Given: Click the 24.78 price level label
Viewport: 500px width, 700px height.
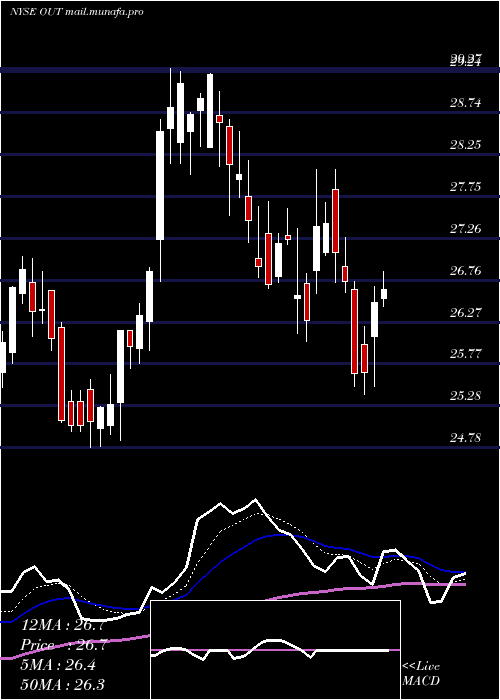Looking at the screenshot, I should pos(466,438).
